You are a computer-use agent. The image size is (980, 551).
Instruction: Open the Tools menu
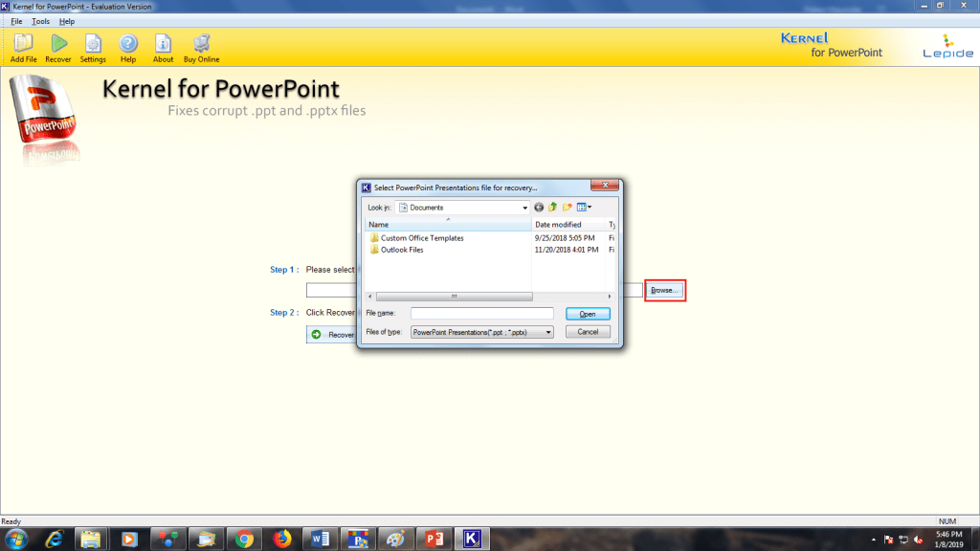pos(38,21)
